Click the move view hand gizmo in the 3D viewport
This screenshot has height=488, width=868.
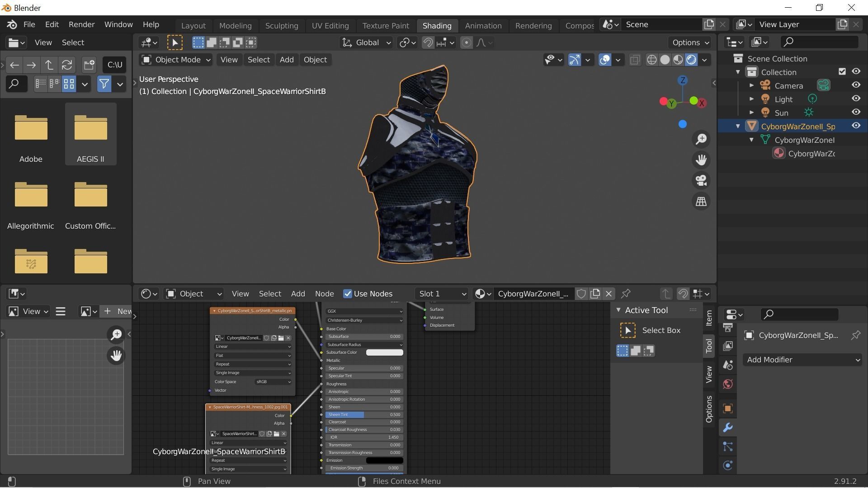point(701,160)
